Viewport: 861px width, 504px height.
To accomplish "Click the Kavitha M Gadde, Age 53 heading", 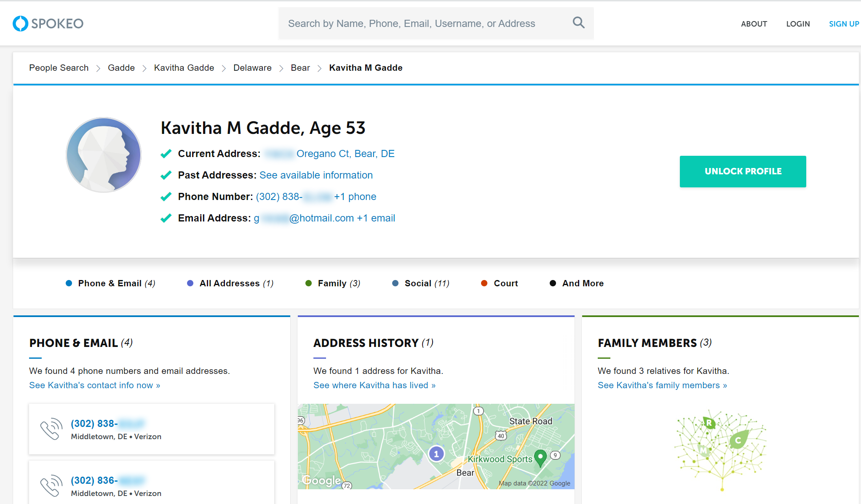I will (263, 128).
